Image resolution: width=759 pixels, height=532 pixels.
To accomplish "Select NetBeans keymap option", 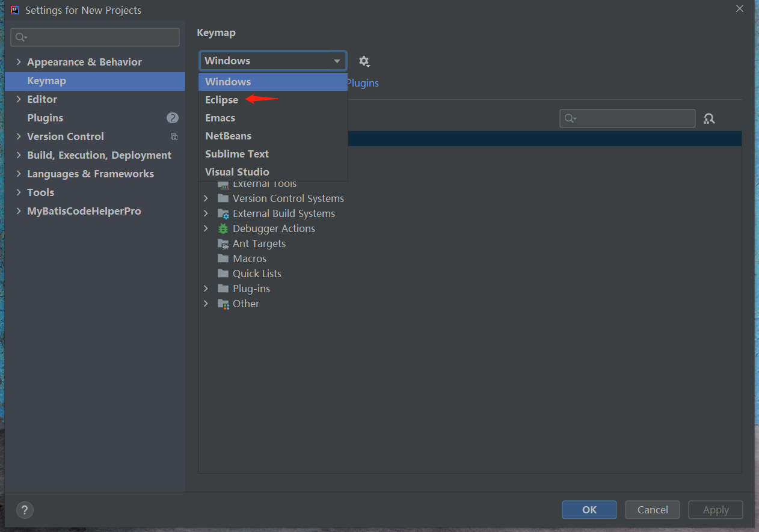I will [273, 136].
